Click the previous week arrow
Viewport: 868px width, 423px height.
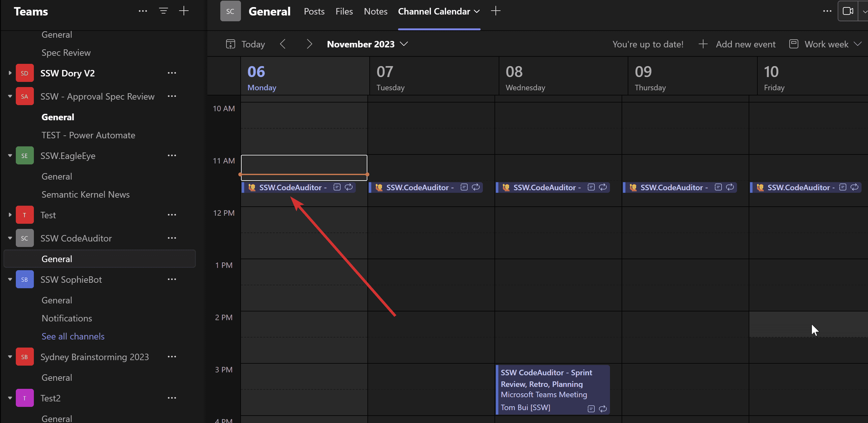[x=283, y=44]
